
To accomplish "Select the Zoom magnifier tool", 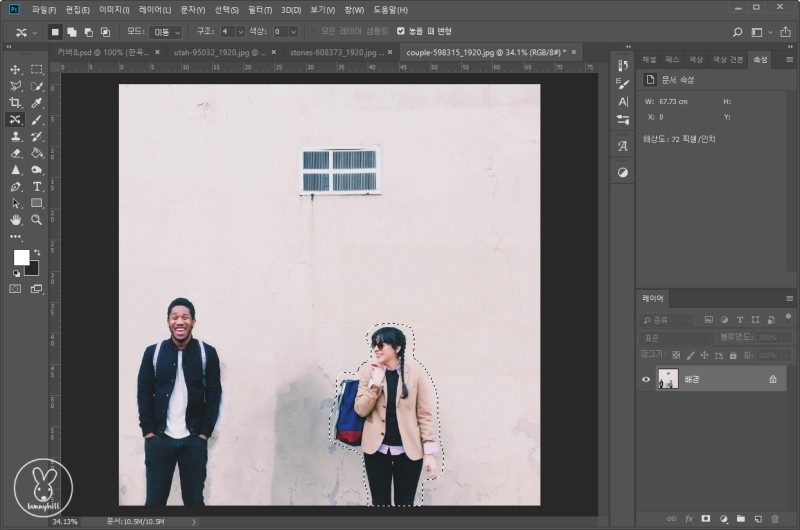I will coord(37,219).
